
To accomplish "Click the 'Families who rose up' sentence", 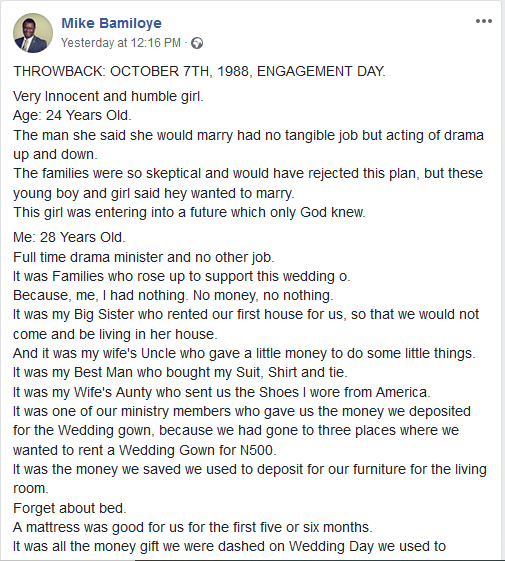I will coord(182,276).
